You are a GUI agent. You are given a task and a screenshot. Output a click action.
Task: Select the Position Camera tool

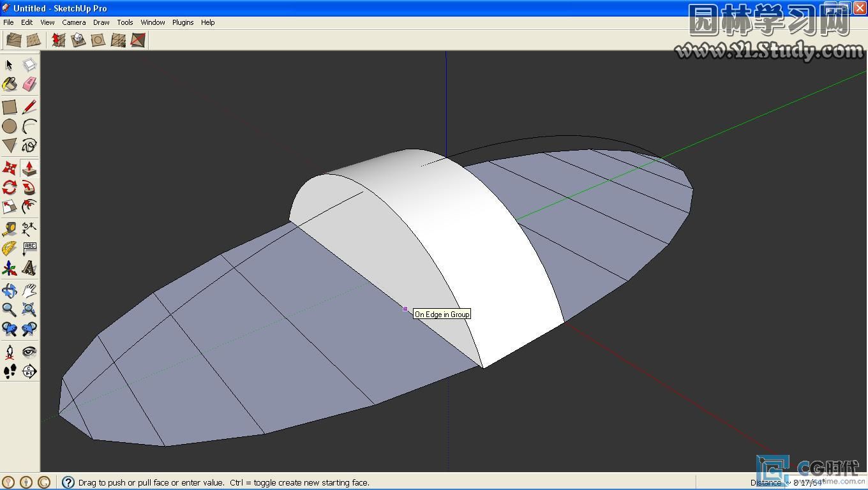(x=9, y=352)
